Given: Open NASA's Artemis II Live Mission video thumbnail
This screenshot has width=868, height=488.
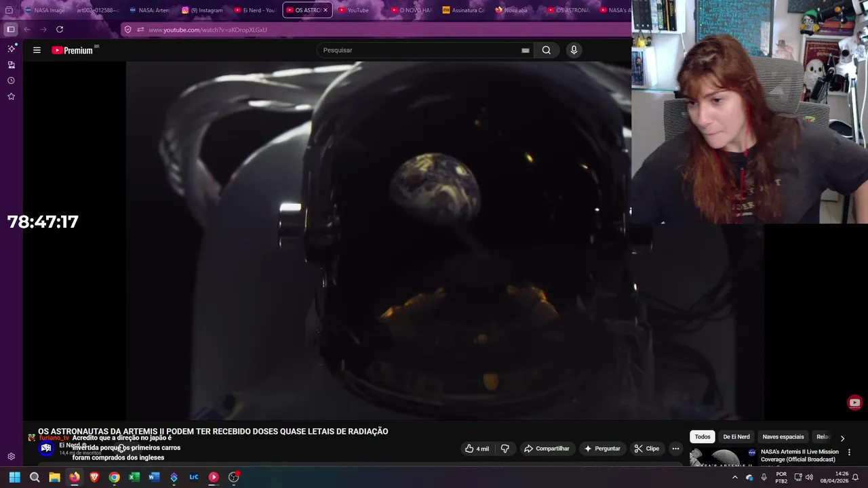Looking at the screenshot, I should pyautogui.click(x=722, y=457).
